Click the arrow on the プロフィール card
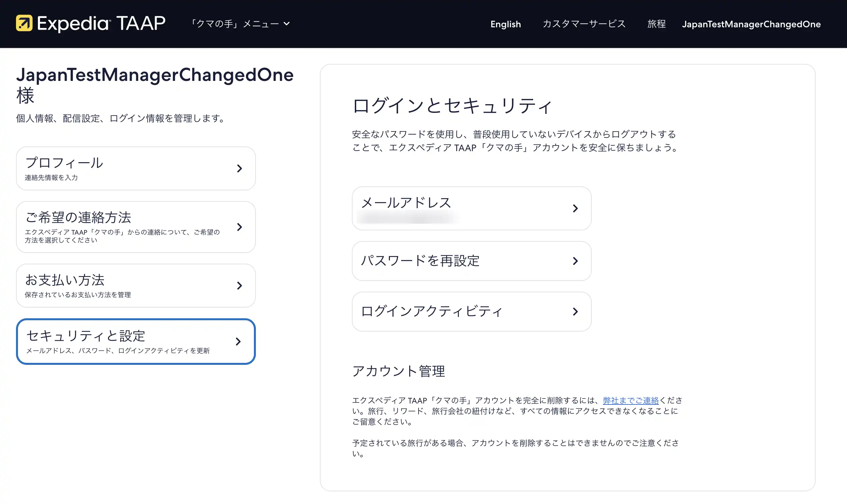 pyautogui.click(x=239, y=168)
